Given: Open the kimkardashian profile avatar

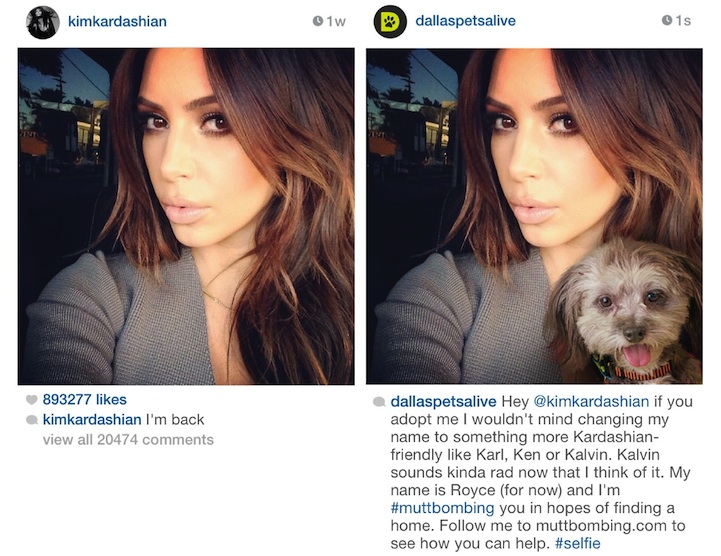Looking at the screenshot, I should [43, 23].
